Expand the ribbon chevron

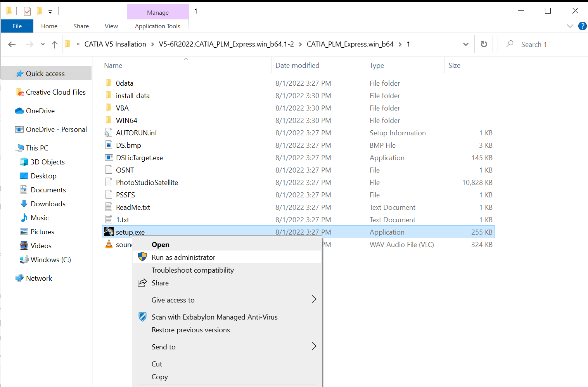point(570,26)
